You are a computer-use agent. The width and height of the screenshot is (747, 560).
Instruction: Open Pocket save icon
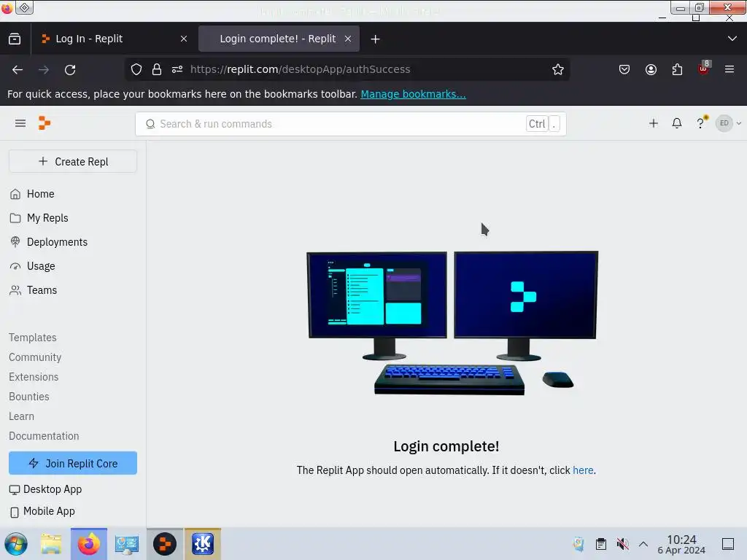coord(624,69)
